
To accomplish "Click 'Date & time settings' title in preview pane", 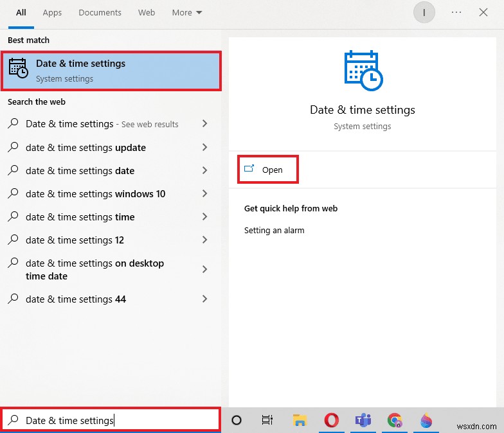I will click(363, 110).
